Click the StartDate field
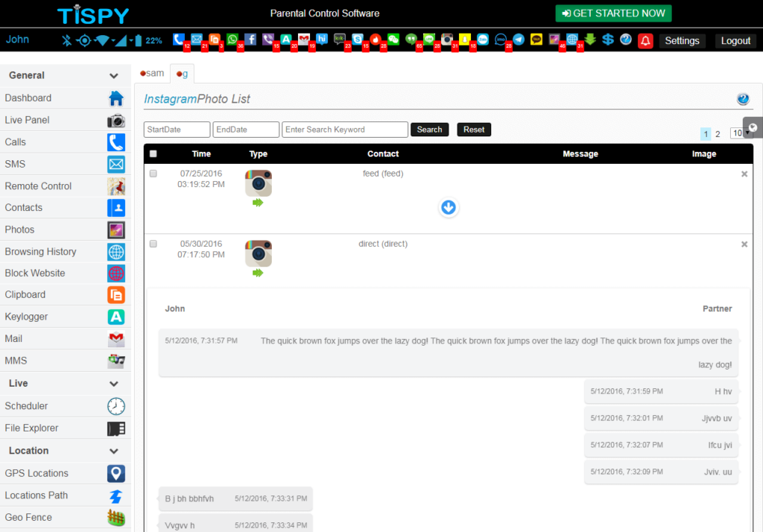The image size is (763, 532). 177,130
